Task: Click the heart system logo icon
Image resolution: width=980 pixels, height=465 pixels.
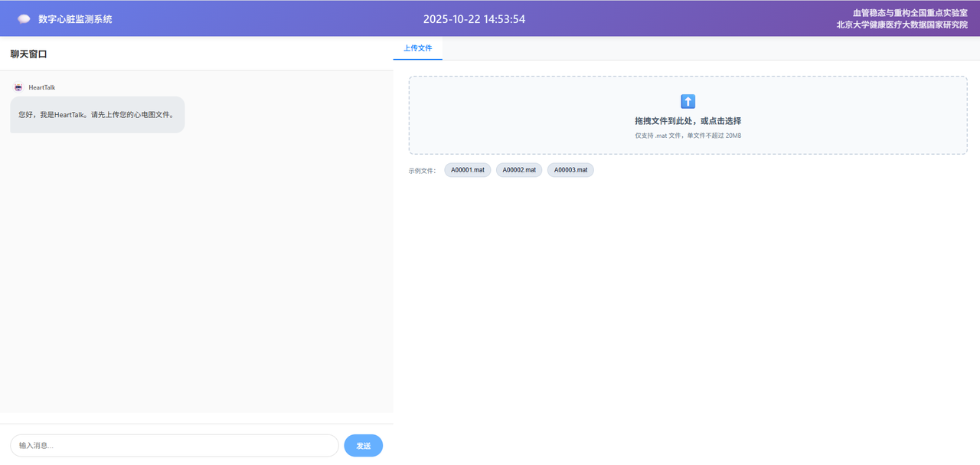Action: (24, 19)
